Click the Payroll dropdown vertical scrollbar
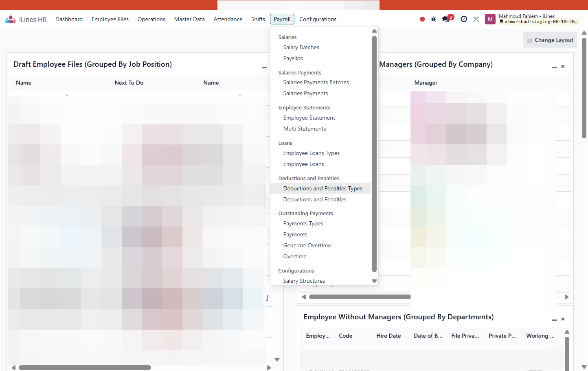The height and width of the screenshot is (371, 588). pyautogui.click(x=374, y=154)
